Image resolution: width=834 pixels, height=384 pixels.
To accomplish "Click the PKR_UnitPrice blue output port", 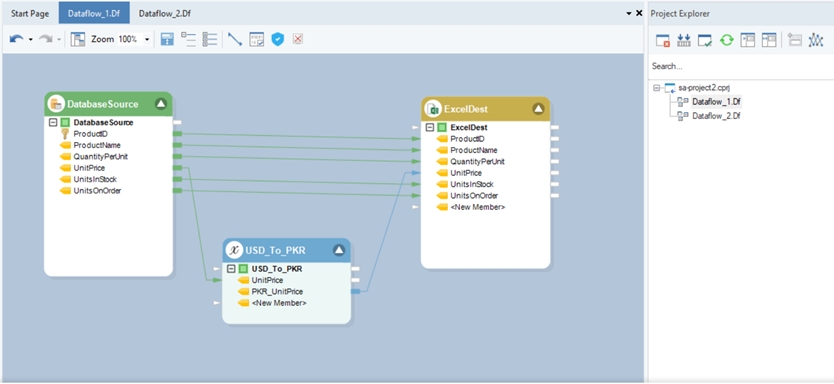I will click(355, 291).
